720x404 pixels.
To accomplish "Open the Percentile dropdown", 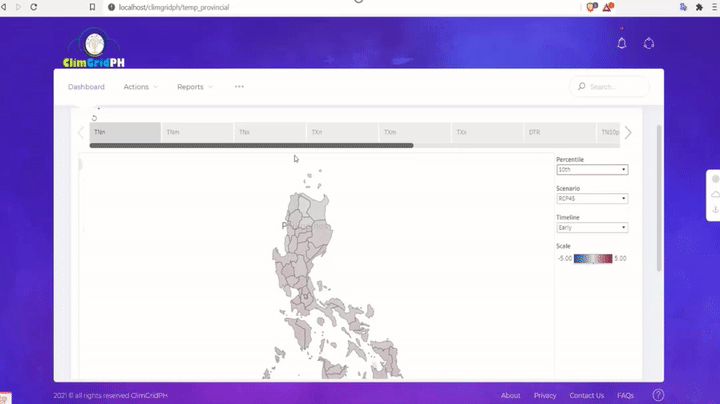I will tap(592, 170).
